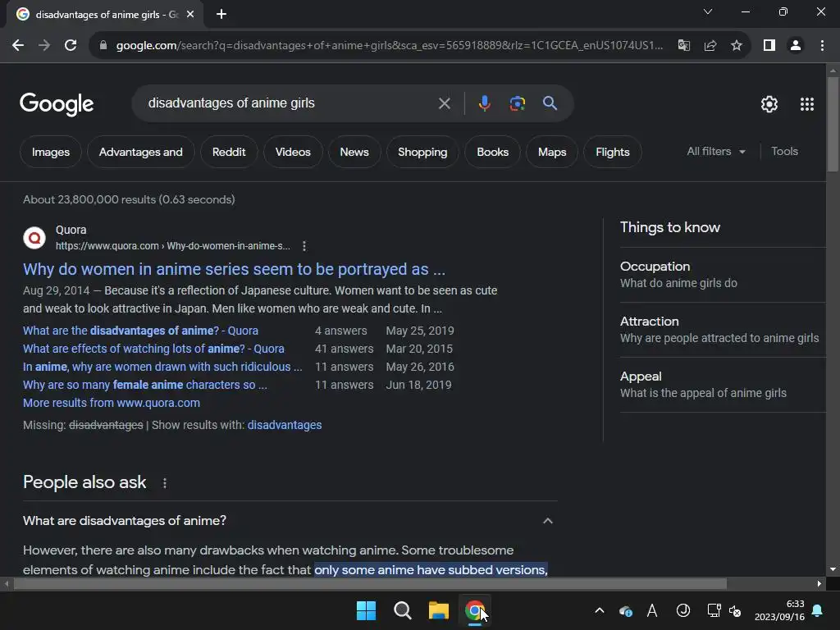840x630 pixels.
Task: Open Google Lens image search icon
Action: coord(517,103)
